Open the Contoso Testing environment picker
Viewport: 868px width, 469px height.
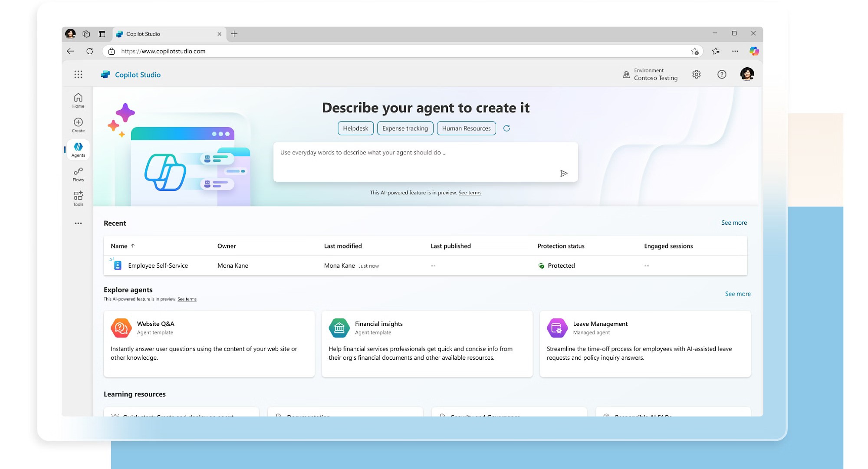650,75
